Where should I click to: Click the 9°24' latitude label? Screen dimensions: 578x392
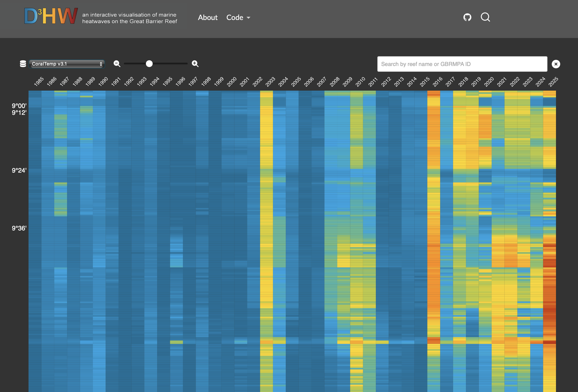[x=19, y=170]
